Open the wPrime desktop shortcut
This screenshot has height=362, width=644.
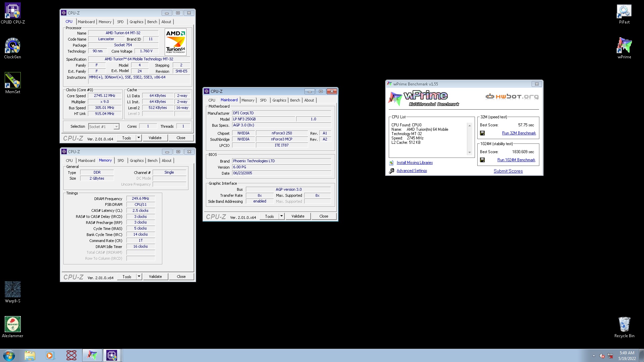pos(624,48)
